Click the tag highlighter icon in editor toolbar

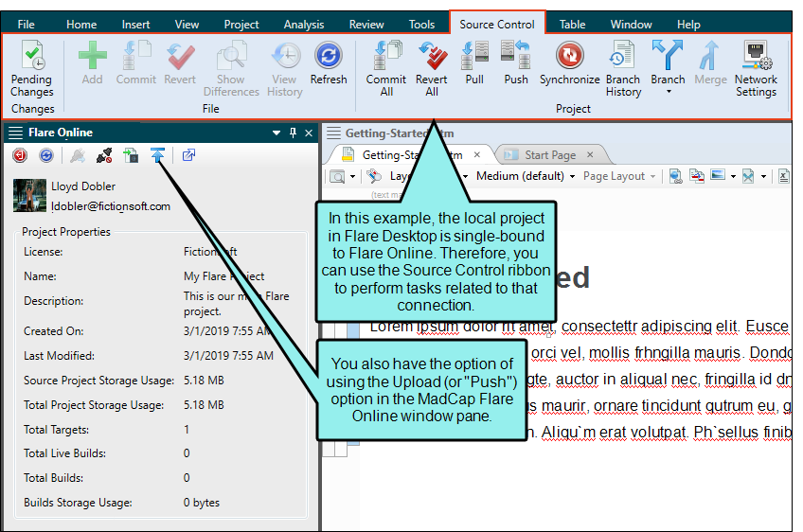click(x=374, y=176)
